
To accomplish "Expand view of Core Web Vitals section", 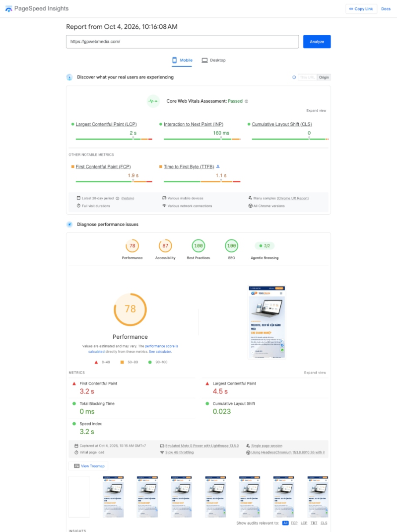I will 316,111.
